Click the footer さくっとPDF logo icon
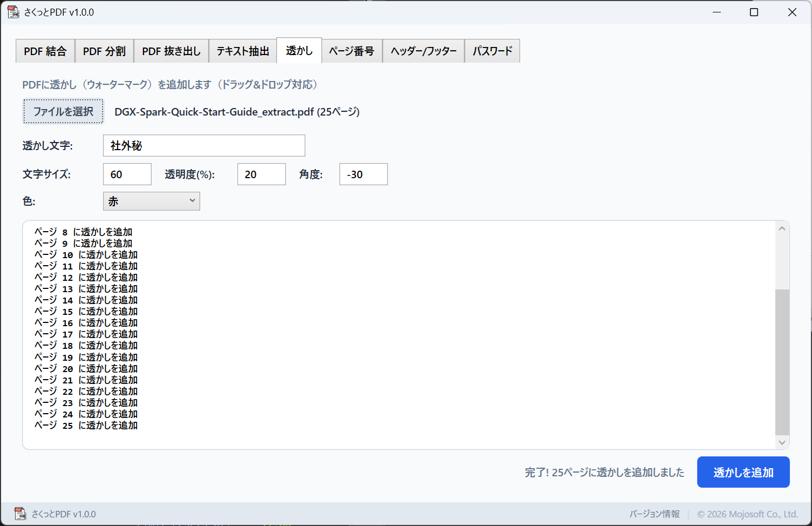The height and width of the screenshot is (526, 812). (x=20, y=514)
